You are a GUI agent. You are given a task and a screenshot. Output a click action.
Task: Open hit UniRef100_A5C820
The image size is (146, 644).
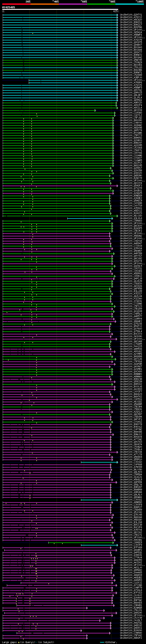pos(131,20)
